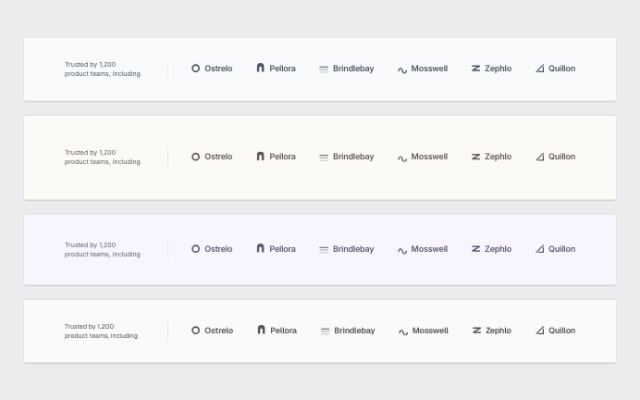The height and width of the screenshot is (400, 640).
Task: Open the Zephlo name link in the bottommost strip
Action: point(498,330)
